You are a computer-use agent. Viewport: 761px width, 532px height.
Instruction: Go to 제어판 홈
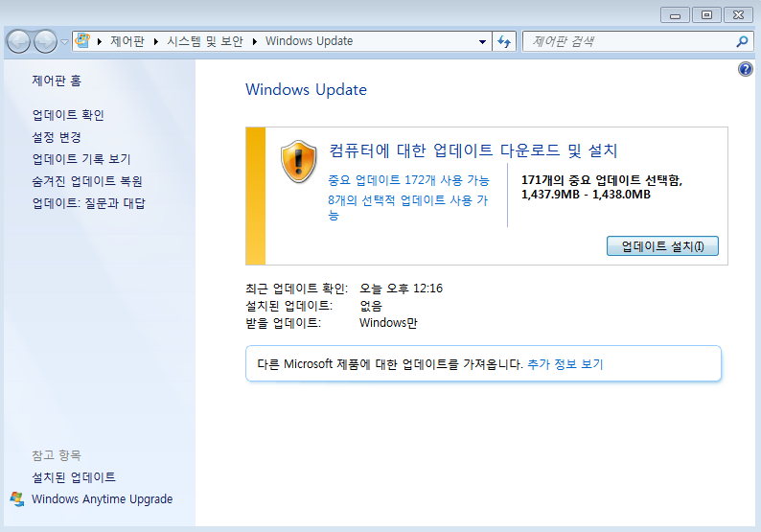pos(57,81)
